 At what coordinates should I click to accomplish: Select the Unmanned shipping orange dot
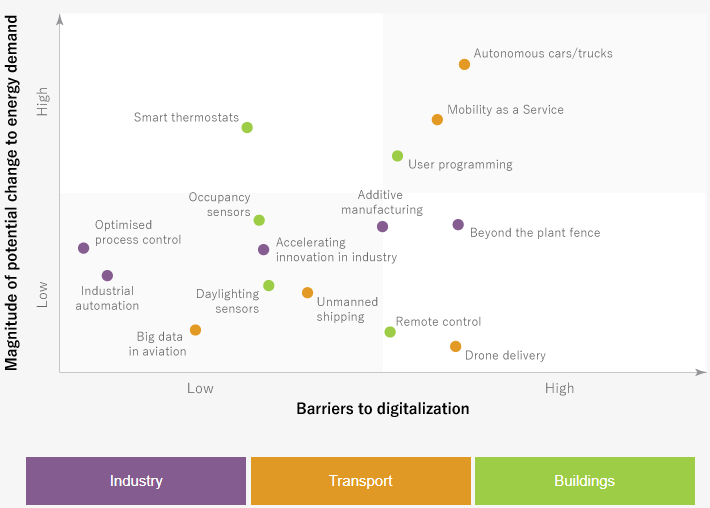pos(307,293)
